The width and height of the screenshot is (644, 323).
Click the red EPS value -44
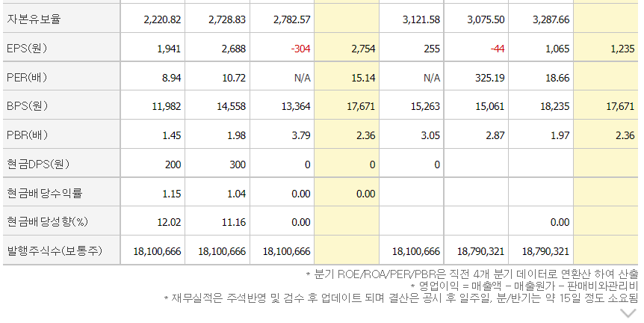(x=498, y=49)
